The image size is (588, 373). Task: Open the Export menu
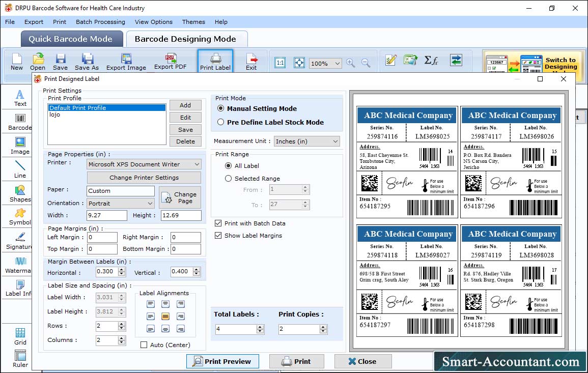[x=34, y=22]
